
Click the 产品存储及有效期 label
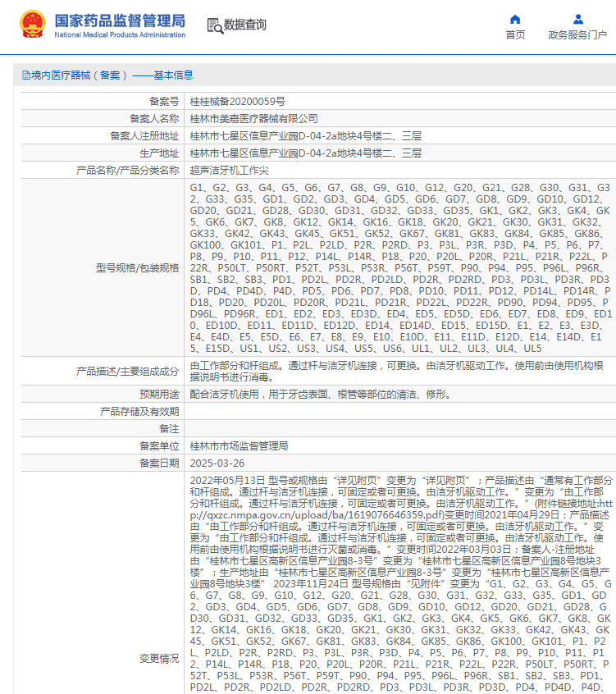[x=139, y=412]
